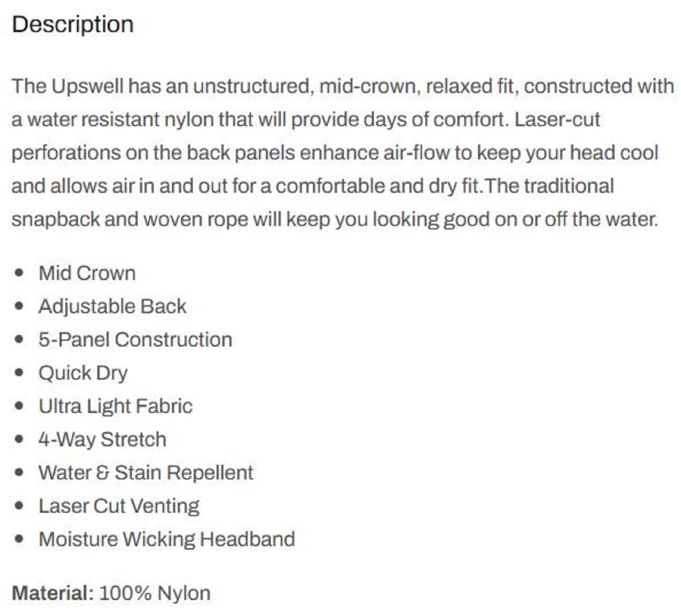681x616 pixels.
Task: Click the '5-Panel Construction' feature
Action: [135, 340]
